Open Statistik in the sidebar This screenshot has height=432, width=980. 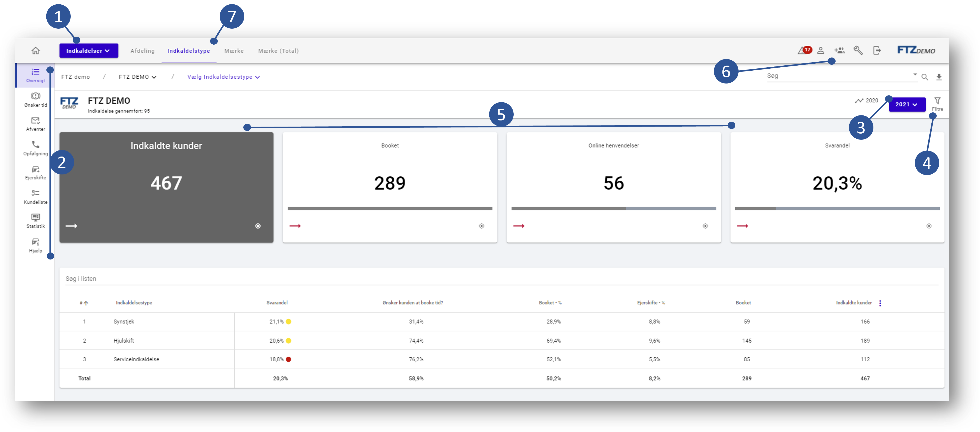pyautogui.click(x=35, y=221)
